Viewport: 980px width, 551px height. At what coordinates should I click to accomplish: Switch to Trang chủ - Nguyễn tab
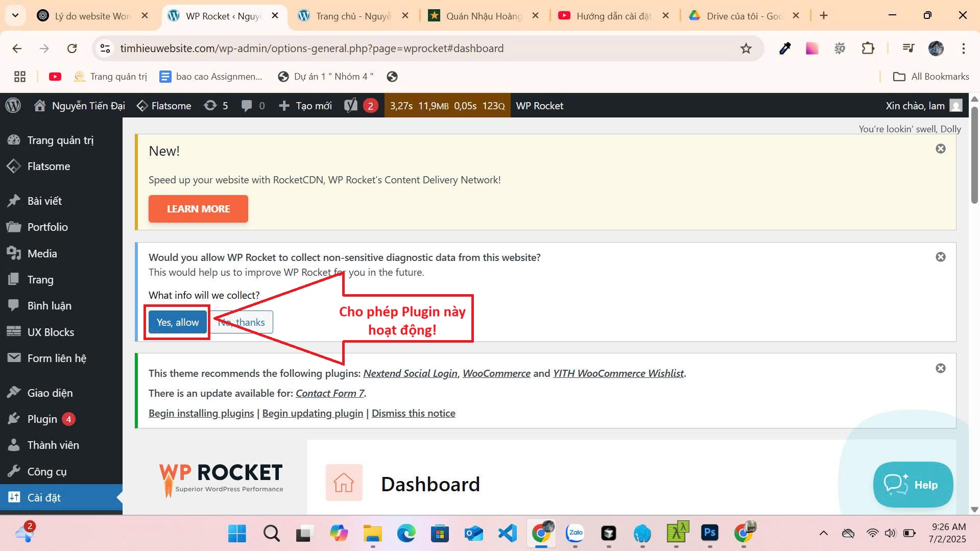click(x=354, y=16)
